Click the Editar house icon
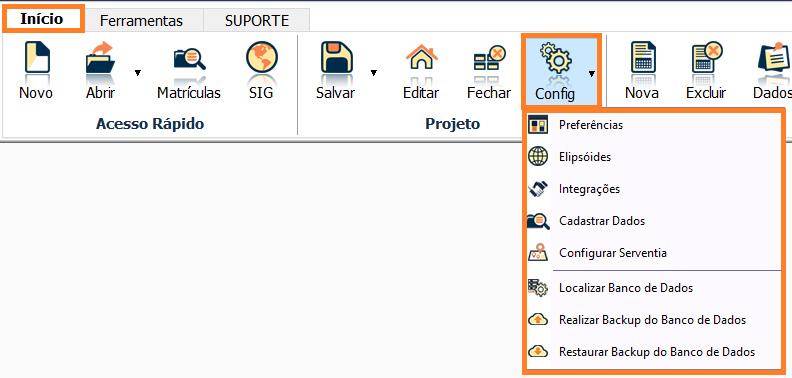Screen dimensions: 792x378 click(x=422, y=57)
